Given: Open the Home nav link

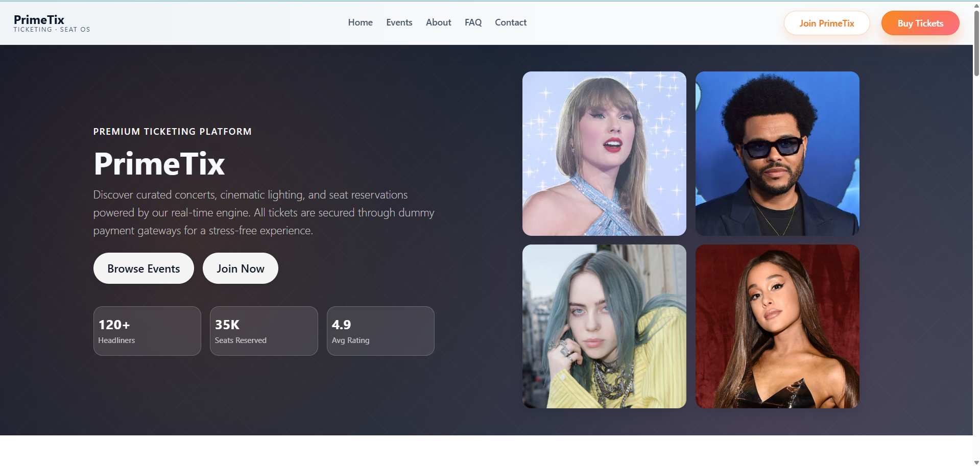Looking at the screenshot, I should coord(360,22).
